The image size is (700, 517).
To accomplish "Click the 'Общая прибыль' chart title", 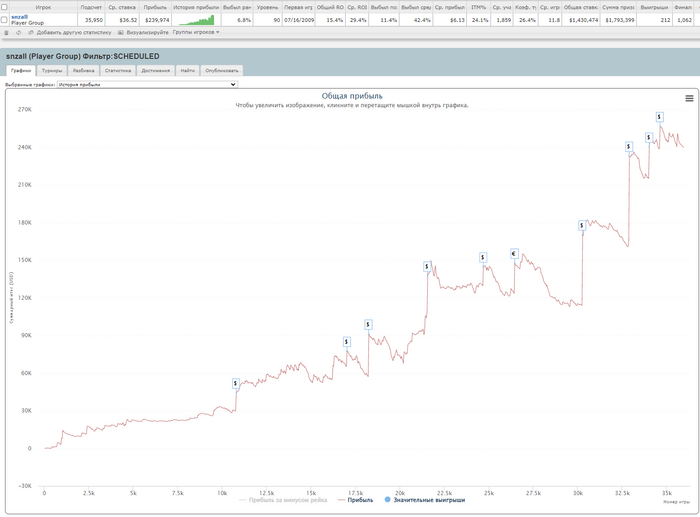I will click(352, 96).
